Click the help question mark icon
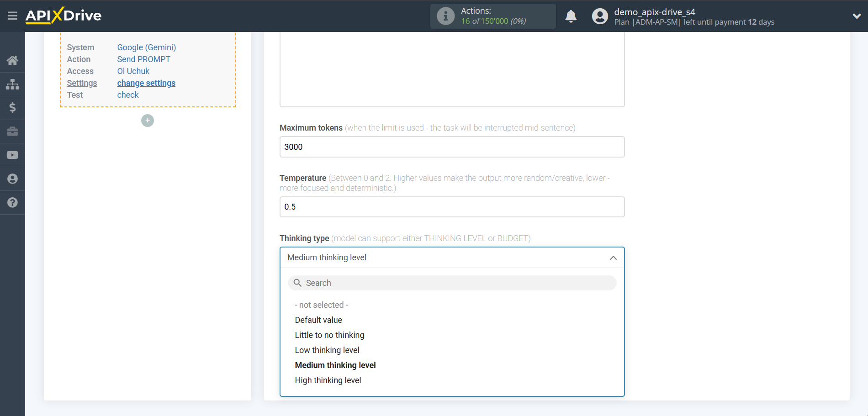The height and width of the screenshot is (416, 868). pyautogui.click(x=12, y=202)
